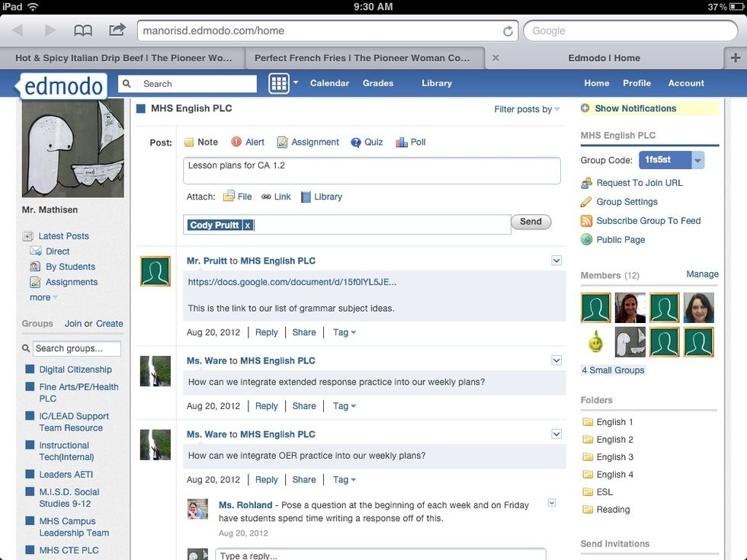The height and width of the screenshot is (560, 747).
Task: Open options arrow on Ms. Rohland's reply
Action: pyautogui.click(x=552, y=503)
